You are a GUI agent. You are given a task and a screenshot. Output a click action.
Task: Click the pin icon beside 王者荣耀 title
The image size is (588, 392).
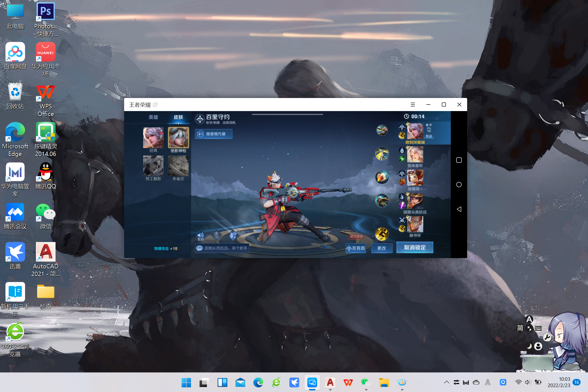155,105
